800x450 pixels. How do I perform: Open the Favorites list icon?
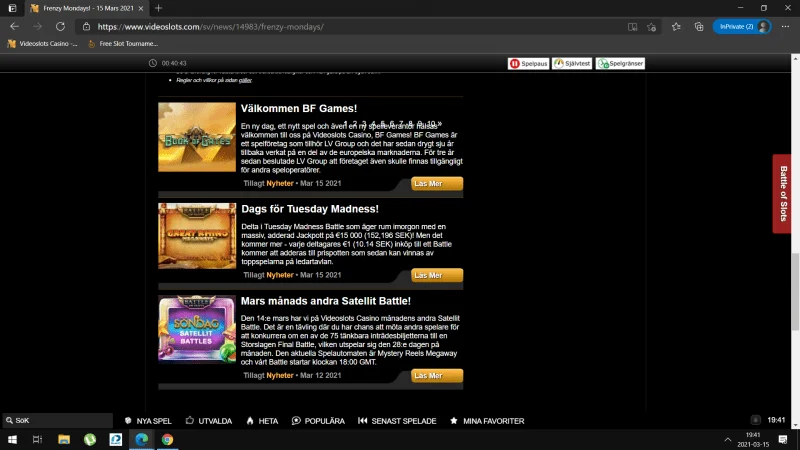(x=676, y=27)
